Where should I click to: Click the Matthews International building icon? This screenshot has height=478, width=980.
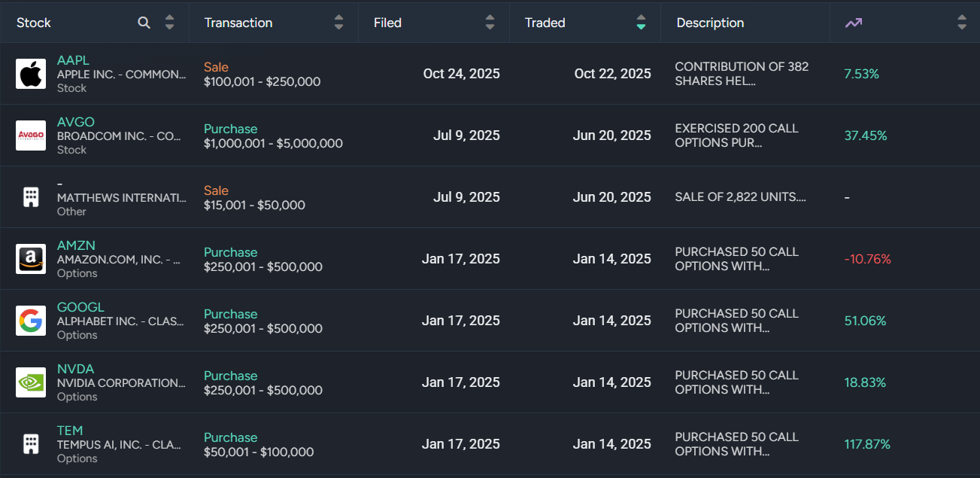tap(31, 197)
